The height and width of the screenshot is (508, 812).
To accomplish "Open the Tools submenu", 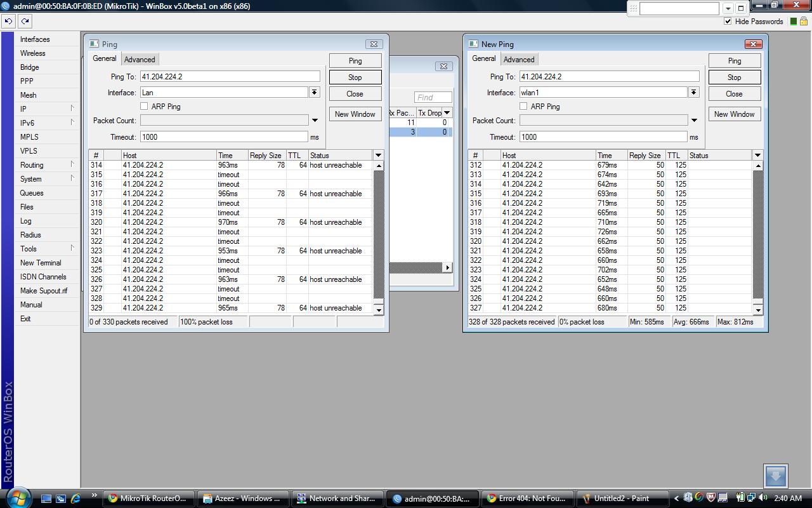I will tap(47, 249).
